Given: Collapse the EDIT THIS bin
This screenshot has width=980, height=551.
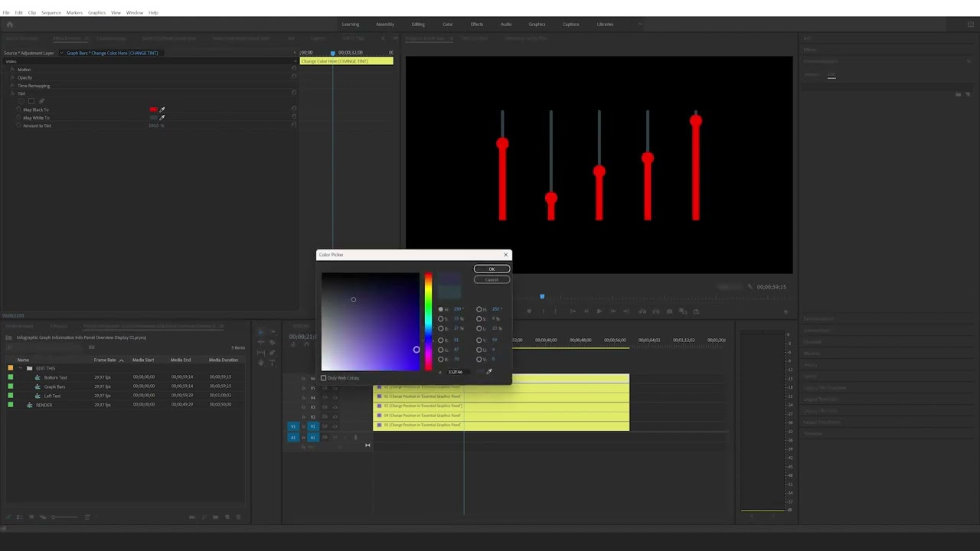Looking at the screenshot, I should tap(21, 368).
